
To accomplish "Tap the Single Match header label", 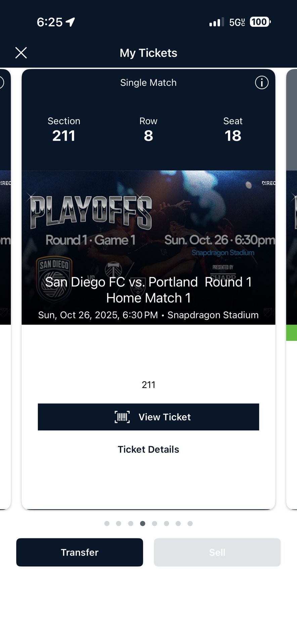I will coord(148,83).
